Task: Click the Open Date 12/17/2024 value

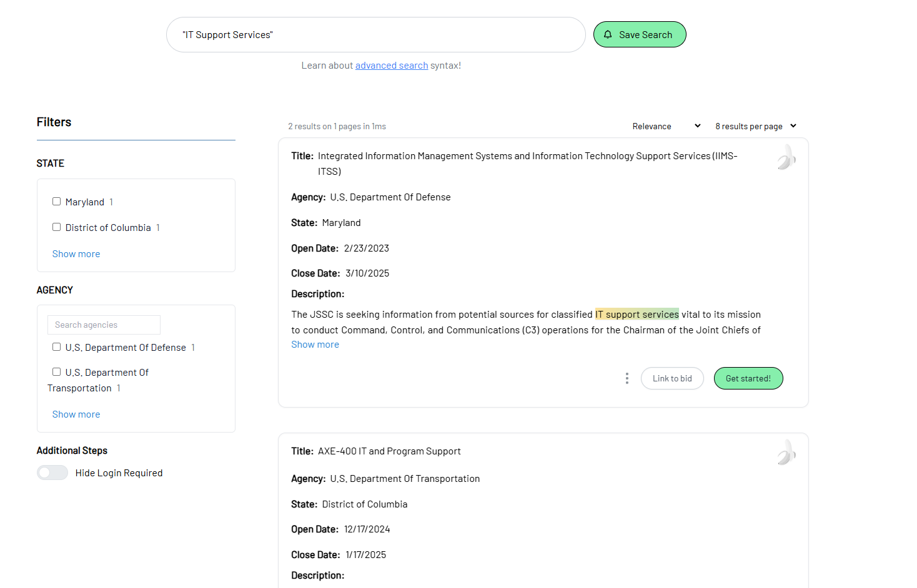Action: coord(367,529)
